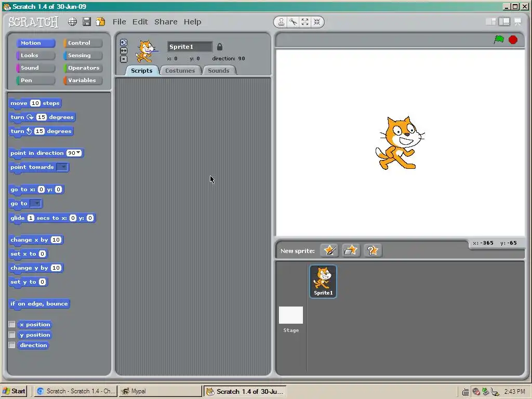Image resolution: width=532 pixels, height=399 pixels.
Task: Click the set x to 0 block
Action: (x=28, y=254)
